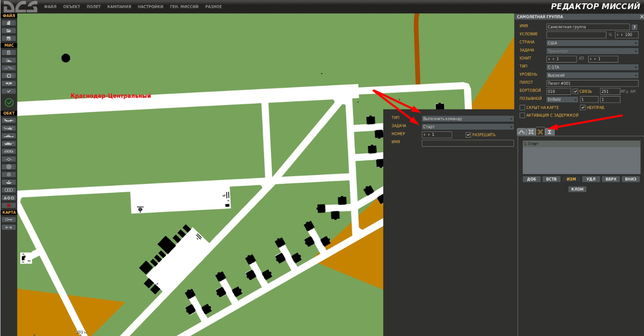
Task: Uncheck the НЕУПРАВ. checkbox
Action: [583, 108]
